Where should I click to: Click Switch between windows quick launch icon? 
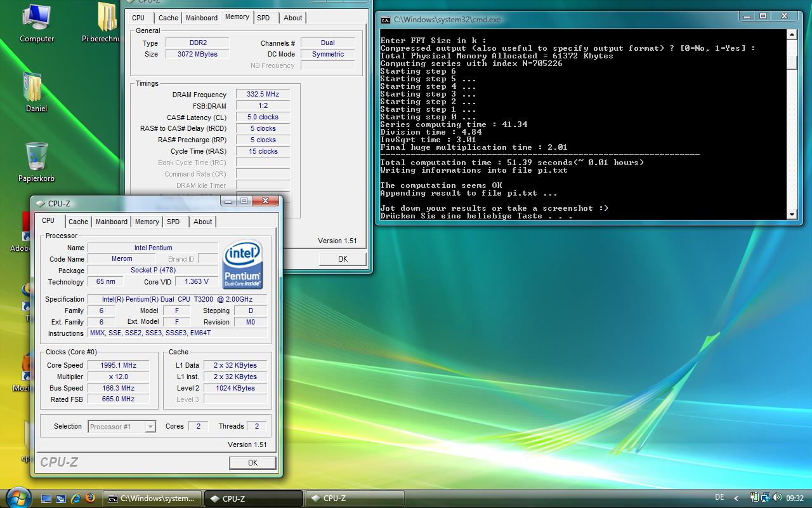[x=61, y=498]
